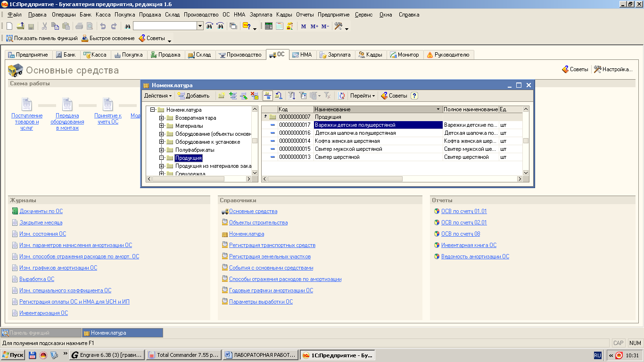
Task: Click the Open file folder icon
Action: [20, 26]
